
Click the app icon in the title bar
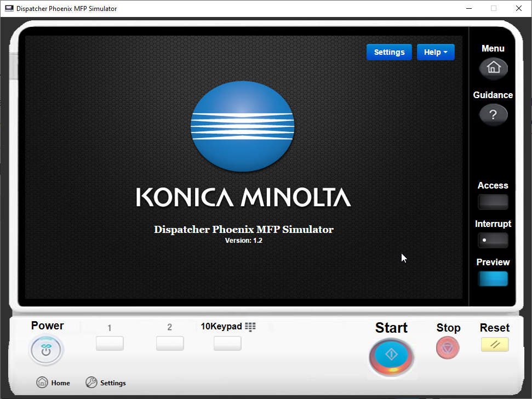[9, 8]
